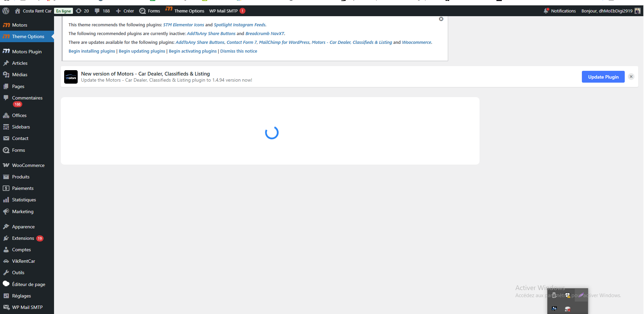Screen dimensions: 644x314
Task: Open VikRentCar sidebar menu
Action: (x=23, y=261)
